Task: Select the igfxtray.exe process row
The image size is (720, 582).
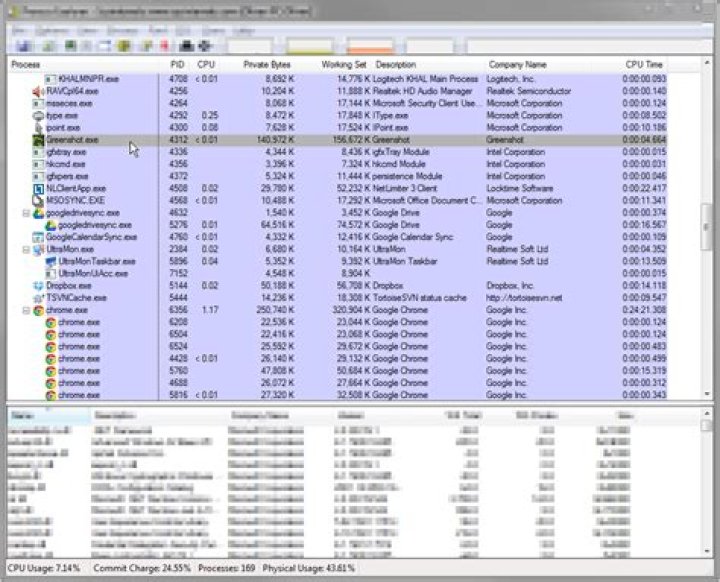Action: tap(338, 152)
